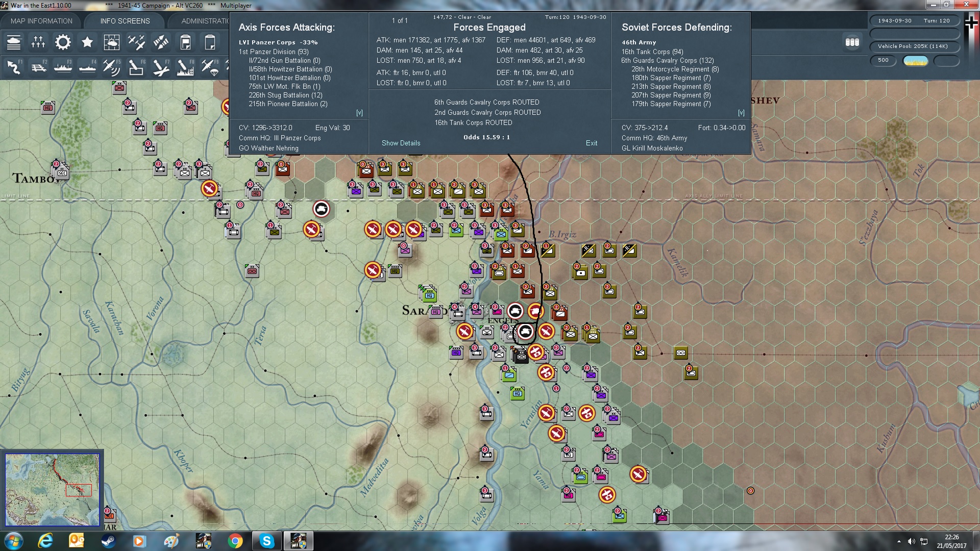This screenshot has width=980, height=551.
Task: Launch Internet Explorer from taskbar
Action: 46,541
